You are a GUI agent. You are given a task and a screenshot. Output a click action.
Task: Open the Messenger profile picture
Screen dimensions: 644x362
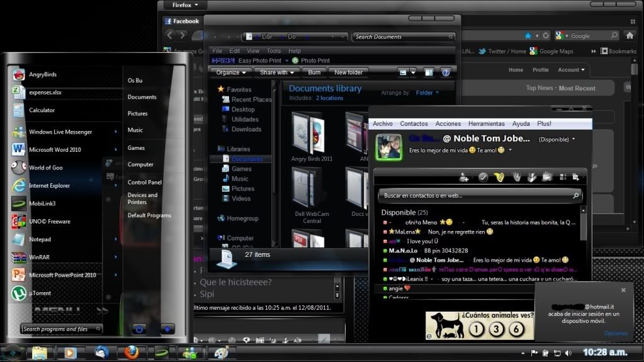[x=388, y=147]
